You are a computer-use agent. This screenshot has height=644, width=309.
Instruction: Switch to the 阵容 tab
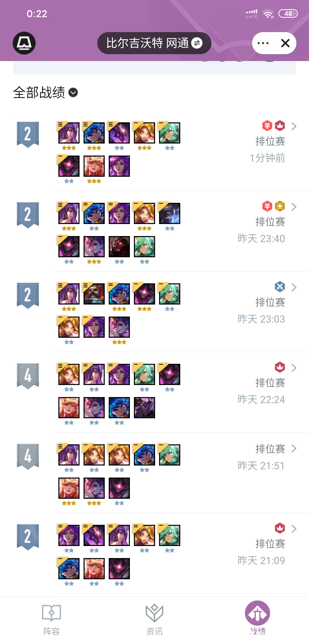[x=51, y=619]
